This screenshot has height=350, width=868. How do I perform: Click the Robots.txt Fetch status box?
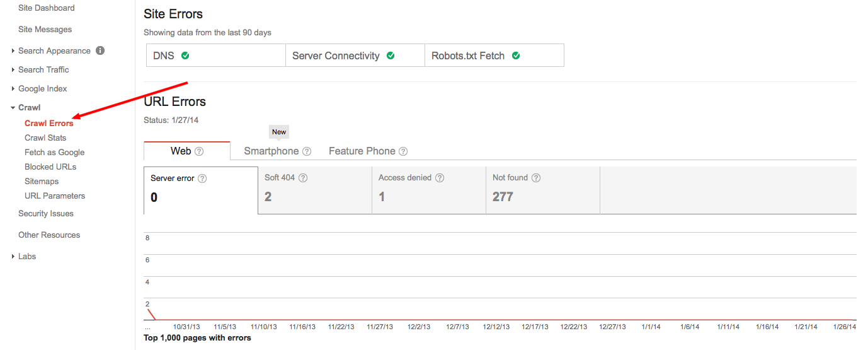click(x=494, y=55)
